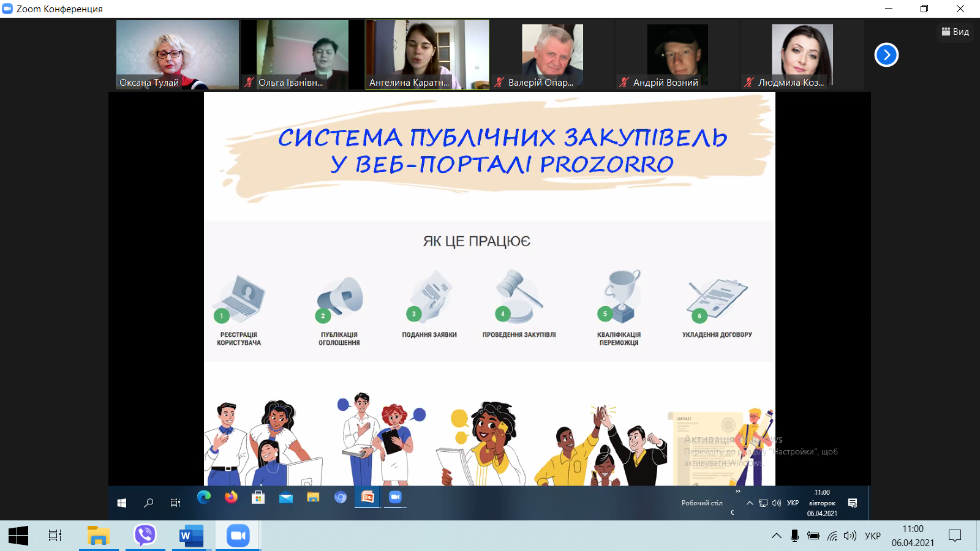Click shared screen Microsoft Store icon
The width and height of the screenshot is (980, 551).
coord(258,497)
